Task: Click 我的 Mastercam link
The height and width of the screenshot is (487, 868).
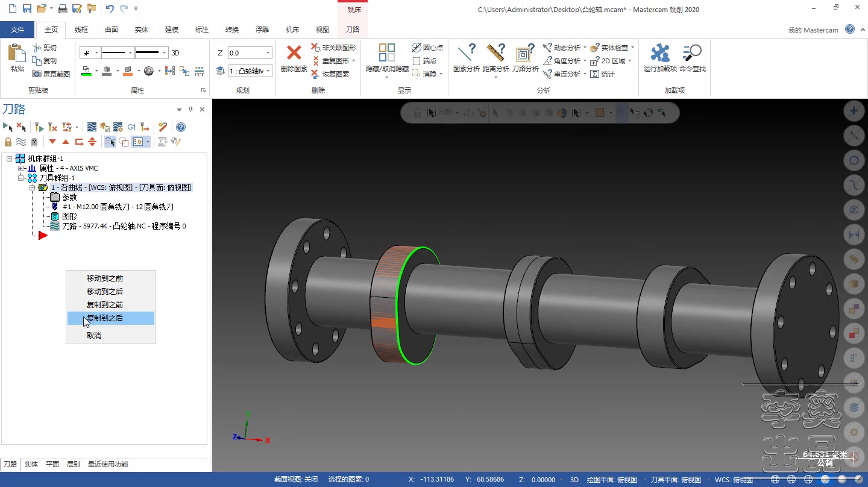Action: 813,30
